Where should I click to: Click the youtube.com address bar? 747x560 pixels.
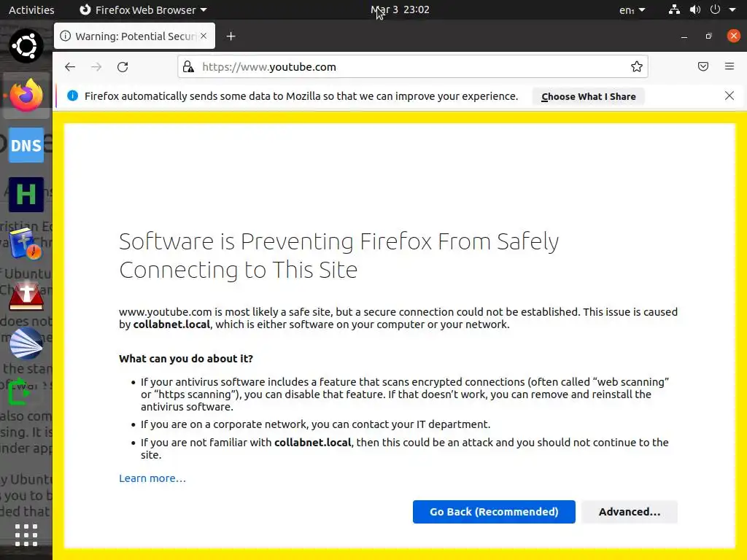[x=409, y=67]
